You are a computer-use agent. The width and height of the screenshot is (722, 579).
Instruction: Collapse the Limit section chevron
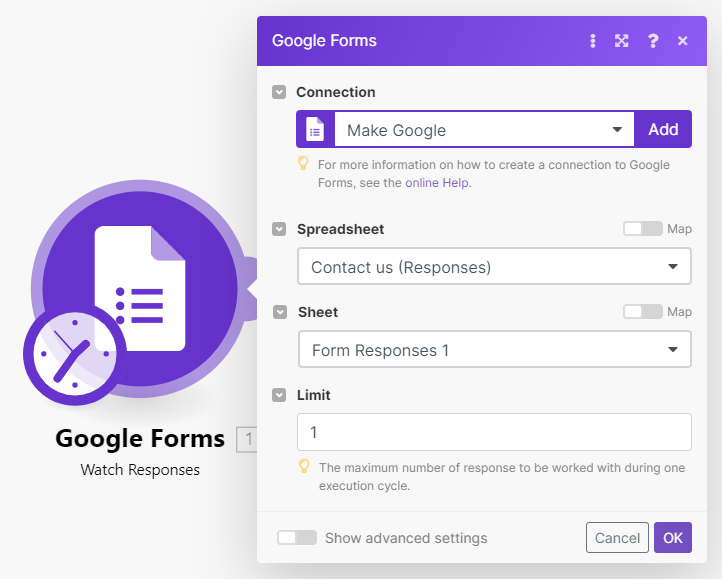point(279,395)
